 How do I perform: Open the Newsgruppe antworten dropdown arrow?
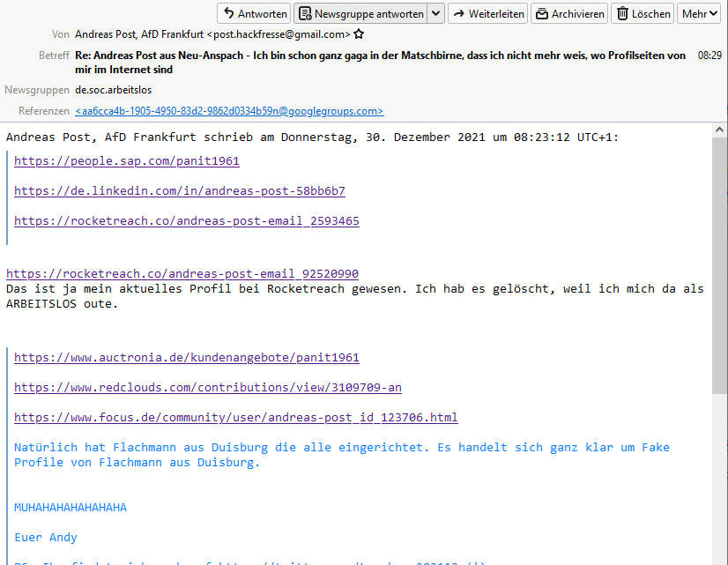tap(436, 13)
